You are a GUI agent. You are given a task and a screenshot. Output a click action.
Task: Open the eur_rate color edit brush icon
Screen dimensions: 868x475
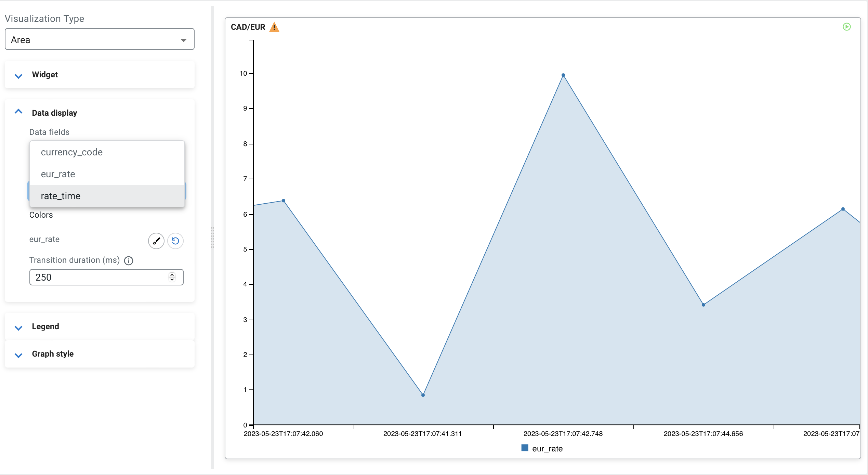[x=156, y=241]
